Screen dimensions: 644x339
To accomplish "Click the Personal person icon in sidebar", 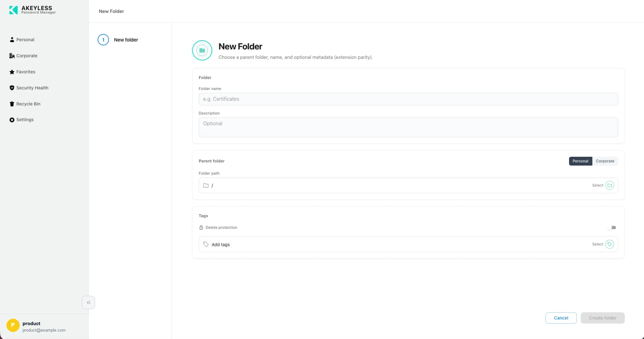I will (12, 40).
